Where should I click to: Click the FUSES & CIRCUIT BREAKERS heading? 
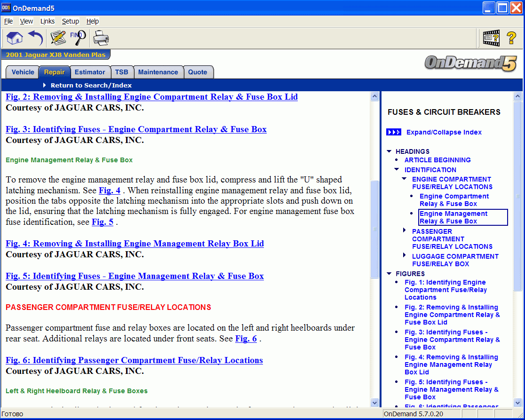tap(444, 112)
